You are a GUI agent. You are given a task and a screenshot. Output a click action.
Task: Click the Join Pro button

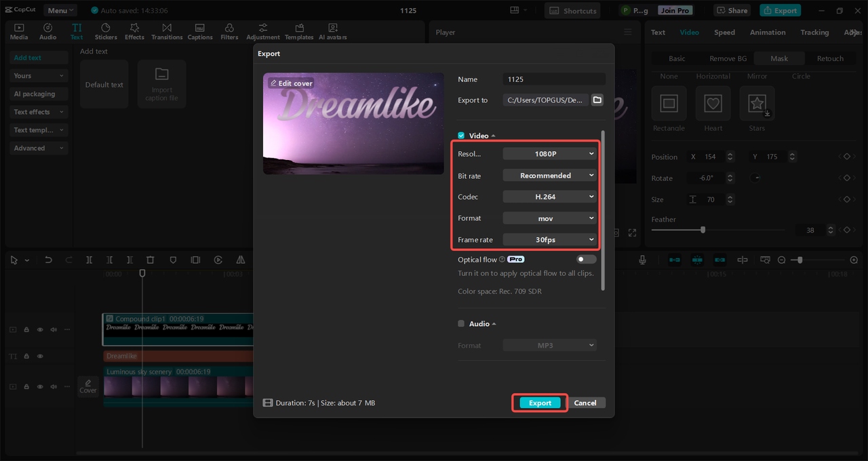tap(675, 10)
